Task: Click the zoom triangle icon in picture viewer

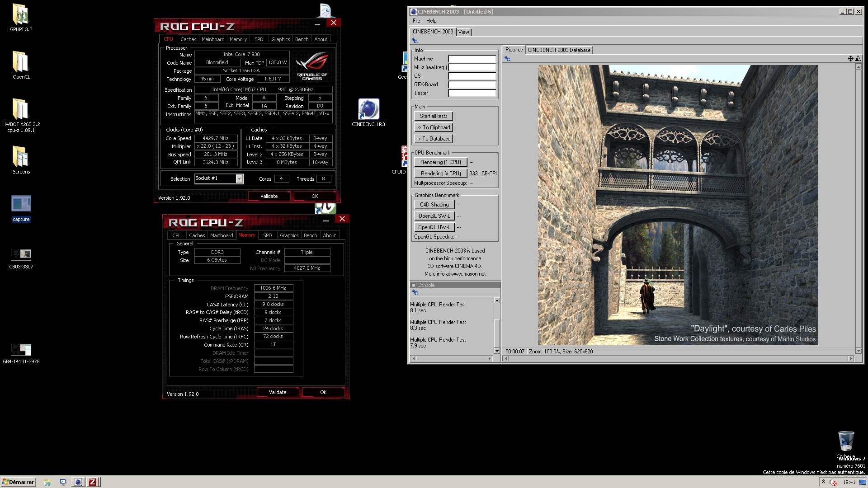Action: click(858, 58)
